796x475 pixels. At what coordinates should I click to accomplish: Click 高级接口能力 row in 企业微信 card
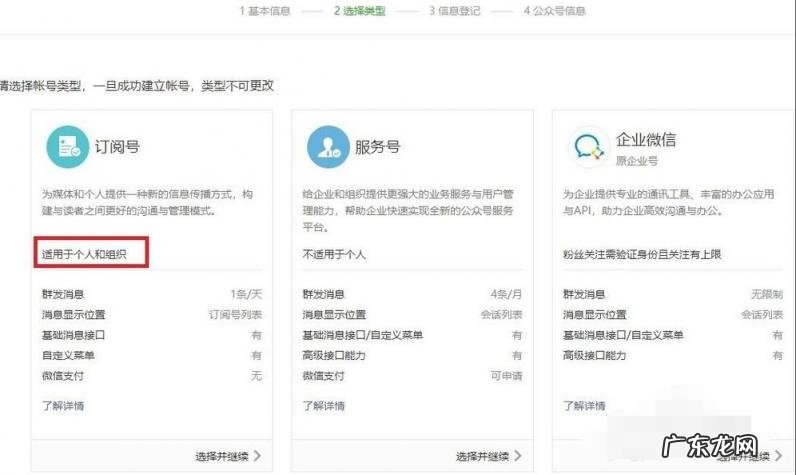[673, 355]
